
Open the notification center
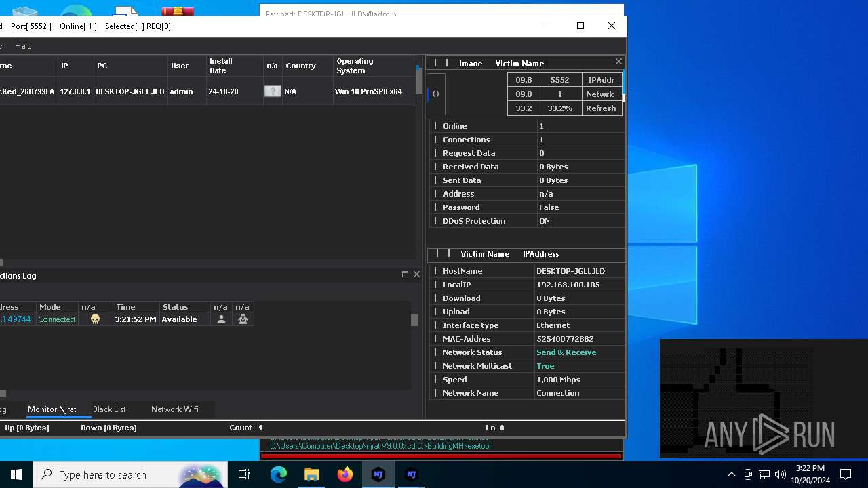point(846,474)
